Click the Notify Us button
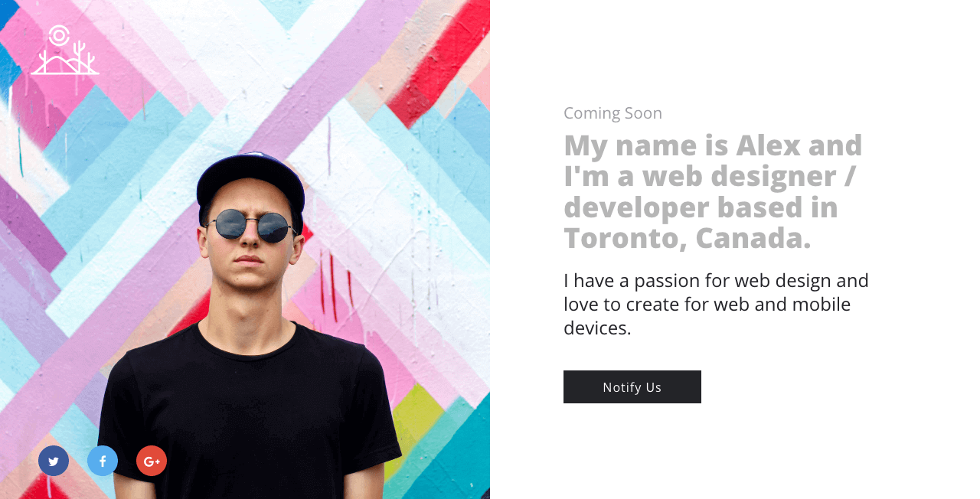The height and width of the screenshot is (499, 980). 632,386
